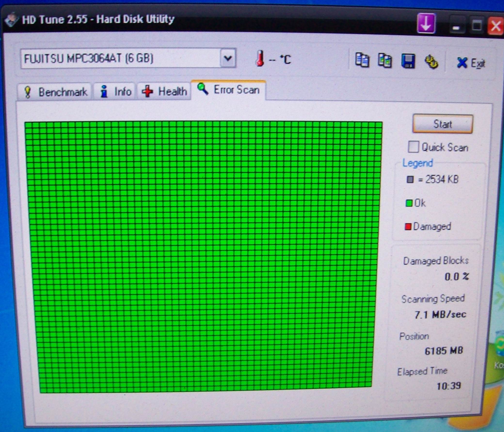504x432 pixels.
Task: Minimize the HD Tune window
Action: click(x=456, y=25)
